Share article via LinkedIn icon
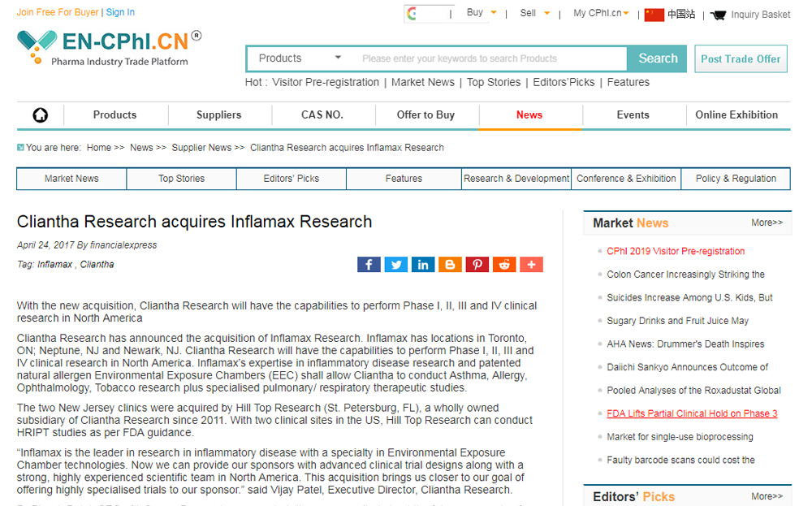Image resolution: width=812 pixels, height=506 pixels. click(x=423, y=265)
